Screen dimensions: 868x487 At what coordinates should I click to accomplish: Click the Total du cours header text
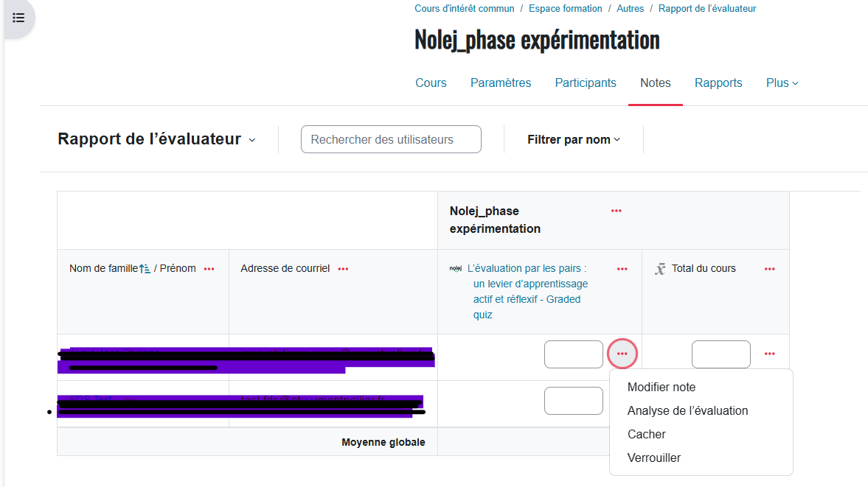(704, 269)
